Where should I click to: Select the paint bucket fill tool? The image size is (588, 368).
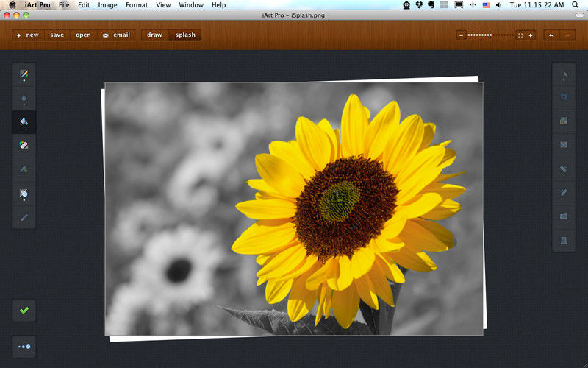tap(24, 121)
